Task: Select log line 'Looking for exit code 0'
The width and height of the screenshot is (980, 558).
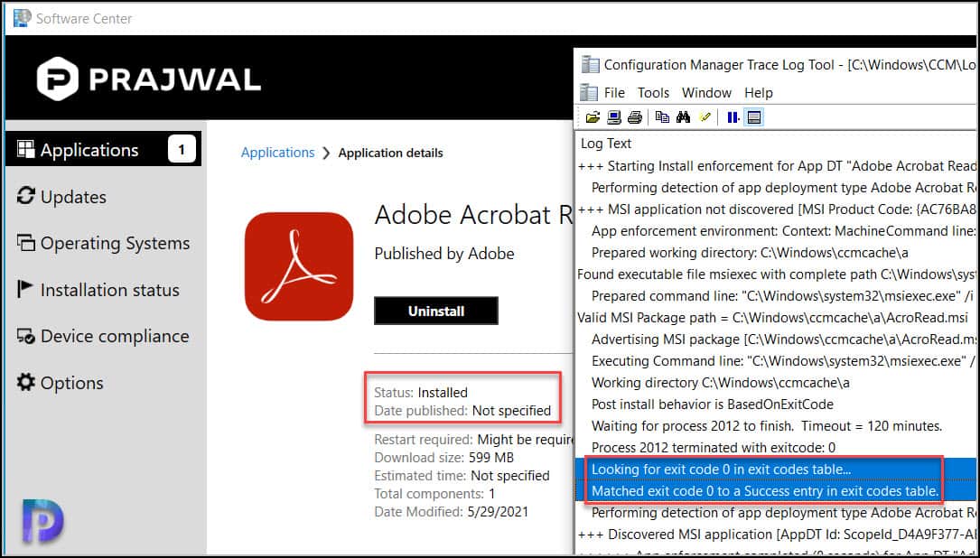Action: (776, 470)
